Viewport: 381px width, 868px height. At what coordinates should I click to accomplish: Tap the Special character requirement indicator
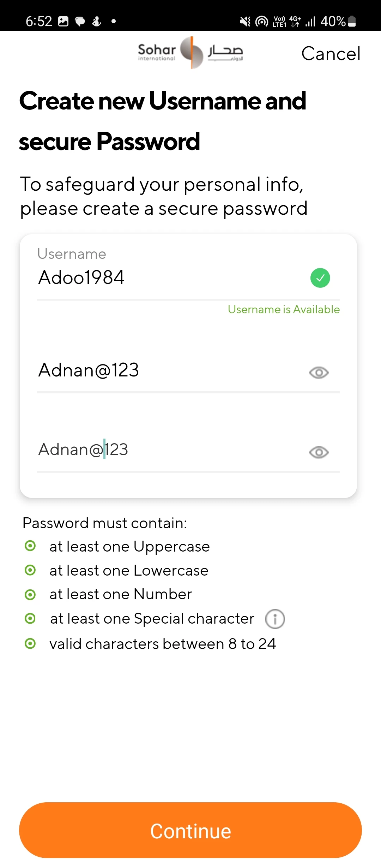click(x=30, y=618)
